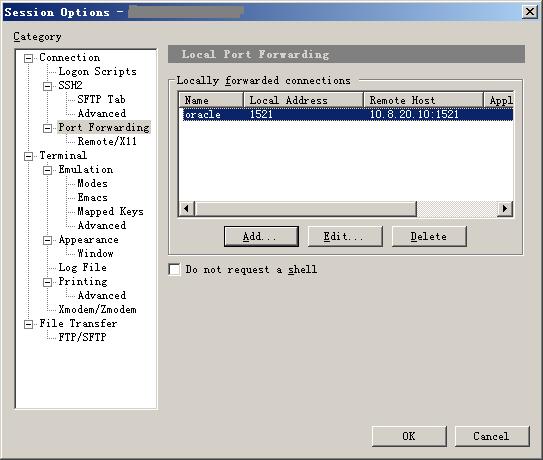The image size is (543, 460).
Task: Cancel the Session Options dialog
Action: 492,436
